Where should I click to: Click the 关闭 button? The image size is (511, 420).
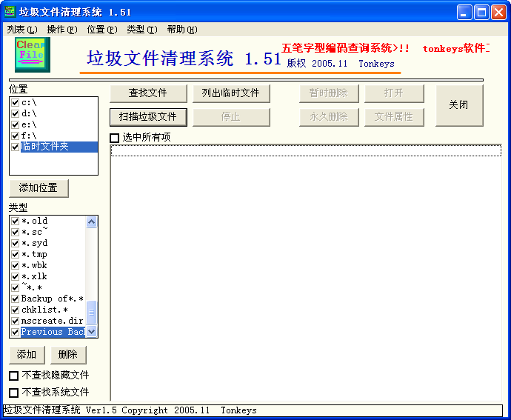[459, 105]
